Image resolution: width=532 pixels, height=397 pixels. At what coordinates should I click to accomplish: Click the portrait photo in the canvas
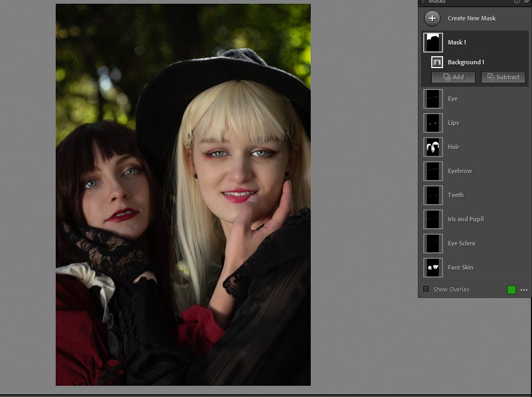click(183, 194)
